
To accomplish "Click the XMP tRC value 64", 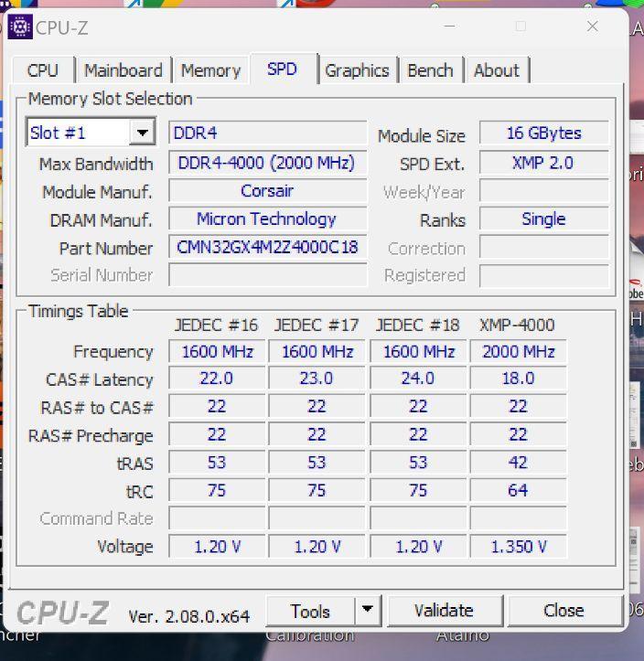I will point(519,490).
